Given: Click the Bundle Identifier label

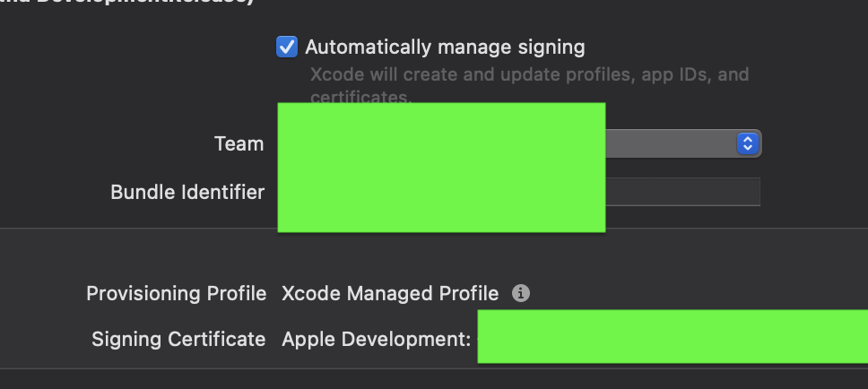Looking at the screenshot, I should pyautogui.click(x=187, y=192).
